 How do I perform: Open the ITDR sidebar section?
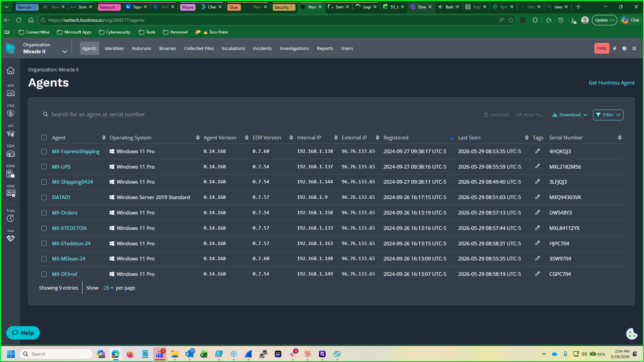point(11,111)
